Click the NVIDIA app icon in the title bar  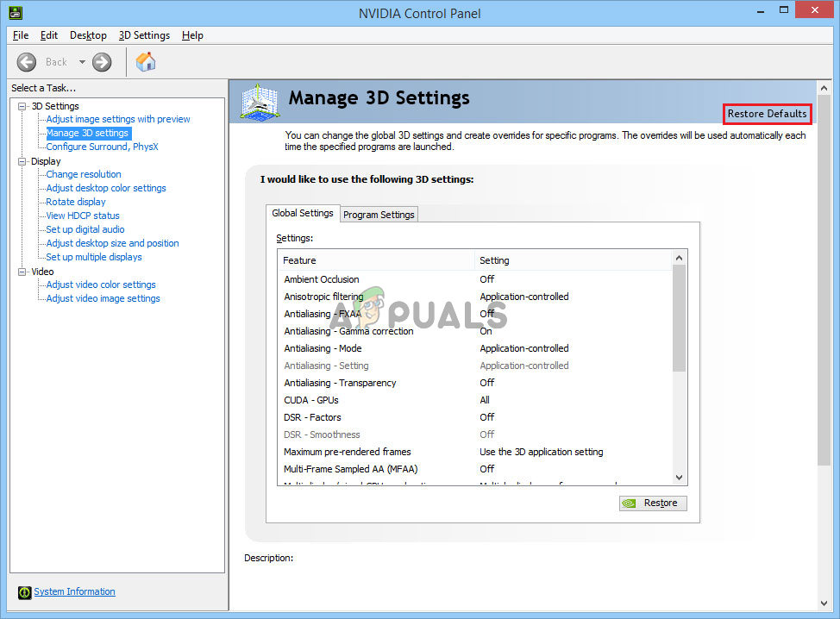(x=16, y=12)
